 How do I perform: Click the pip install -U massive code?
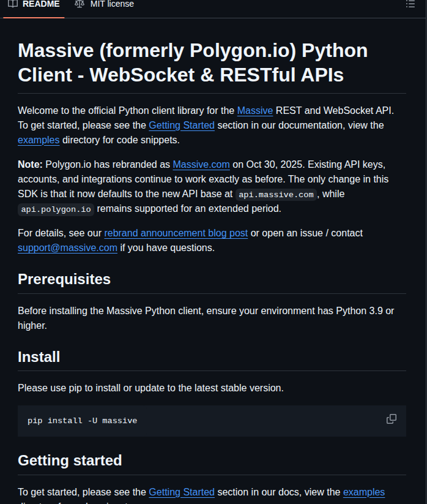82,421
